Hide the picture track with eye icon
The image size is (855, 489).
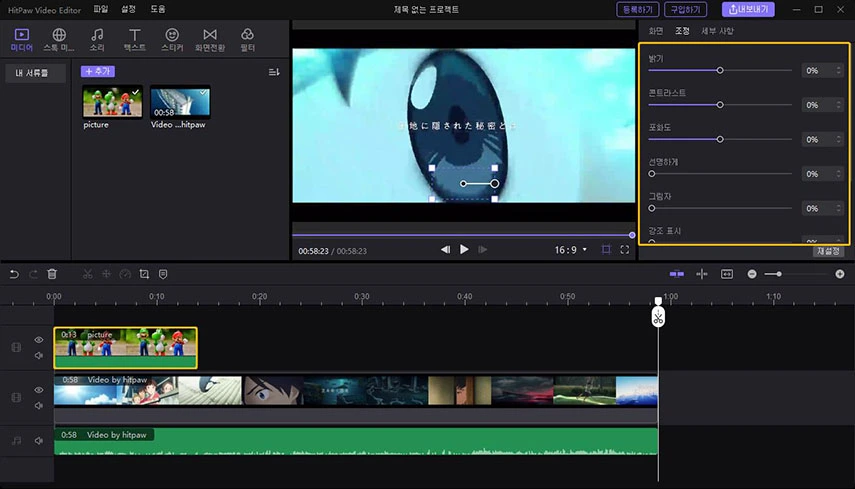(39, 340)
